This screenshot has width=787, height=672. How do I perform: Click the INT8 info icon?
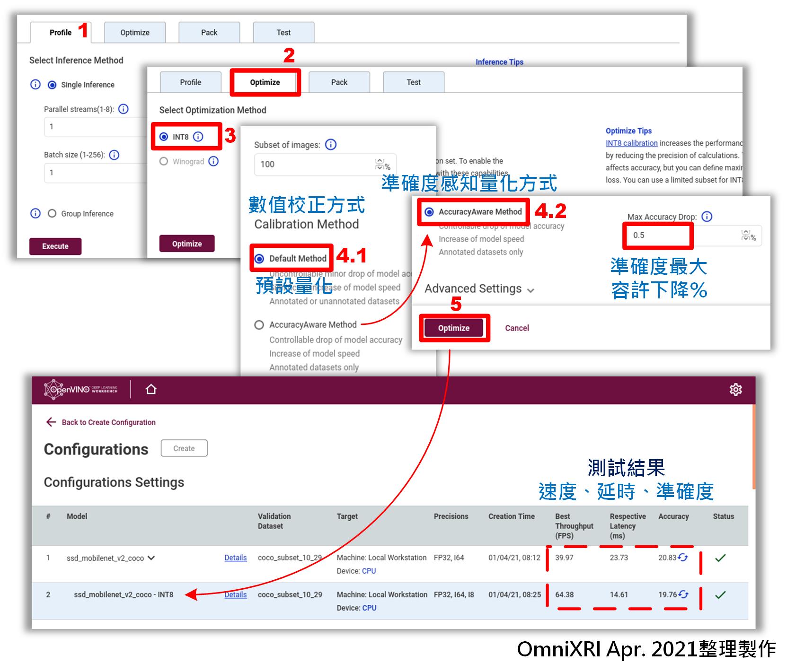tap(198, 137)
